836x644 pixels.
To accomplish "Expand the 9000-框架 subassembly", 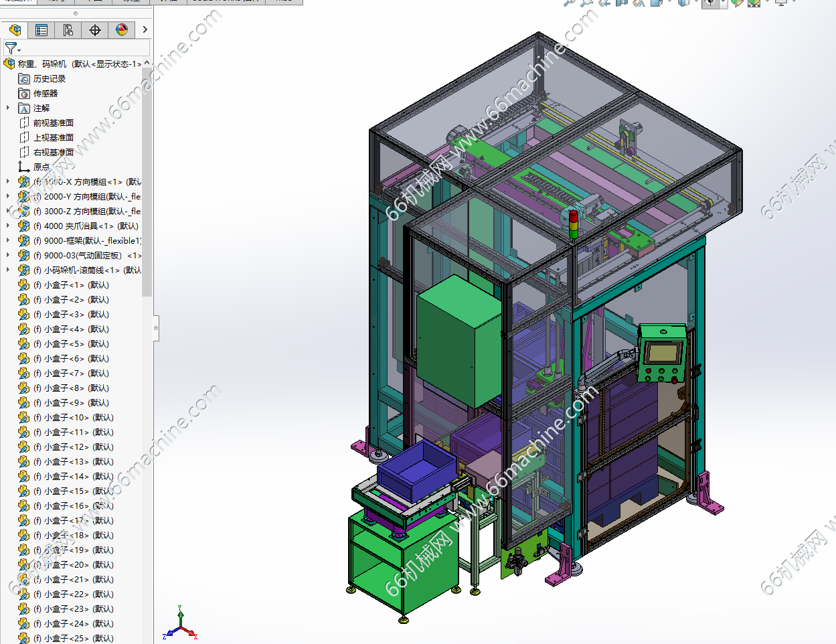I will [8, 241].
